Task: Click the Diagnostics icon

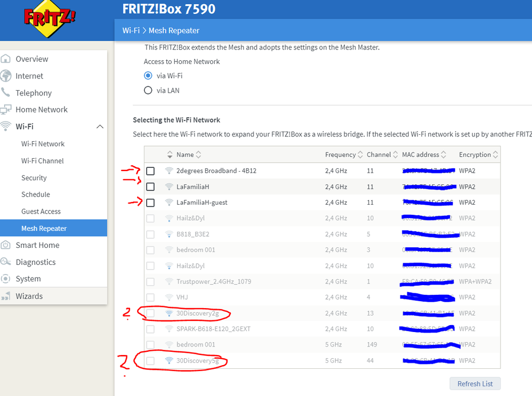Action: point(6,262)
